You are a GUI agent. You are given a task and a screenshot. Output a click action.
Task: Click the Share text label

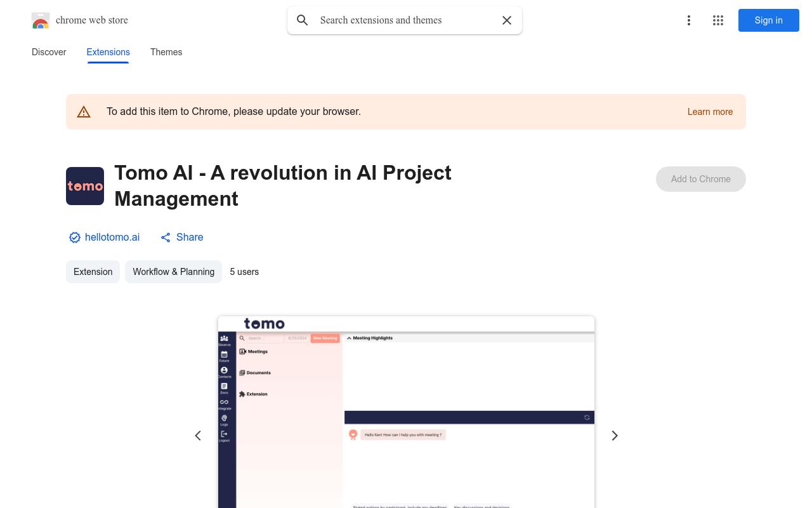(x=190, y=237)
